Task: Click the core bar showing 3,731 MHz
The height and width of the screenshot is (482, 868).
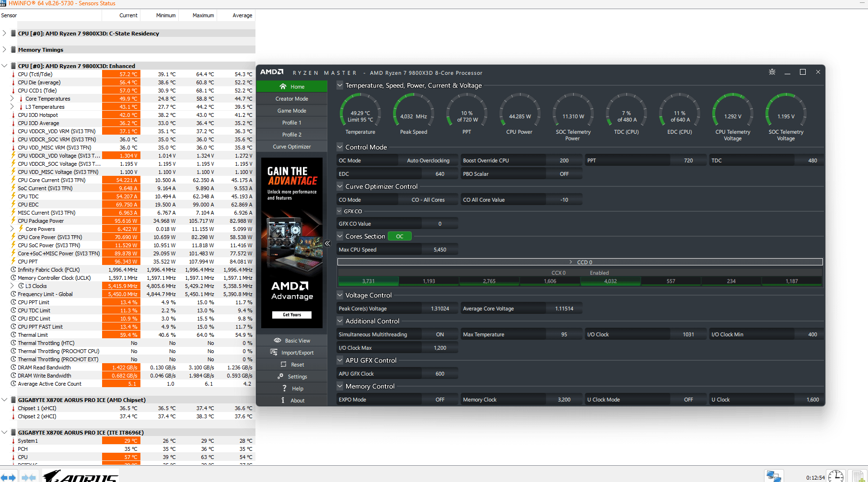Action: coord(368,281)
